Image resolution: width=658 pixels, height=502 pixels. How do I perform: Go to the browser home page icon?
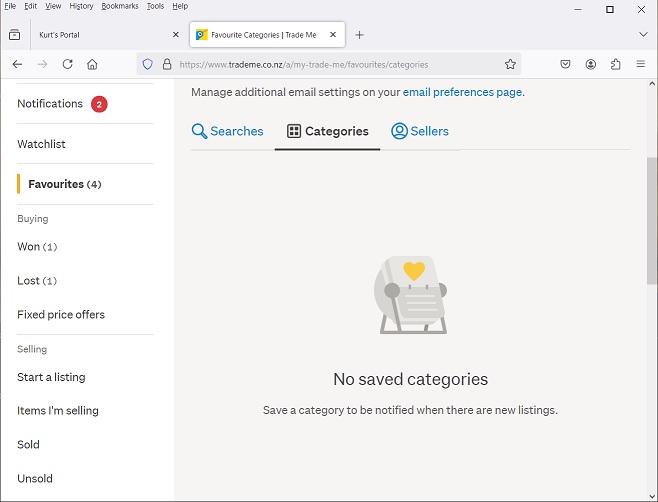92,64
